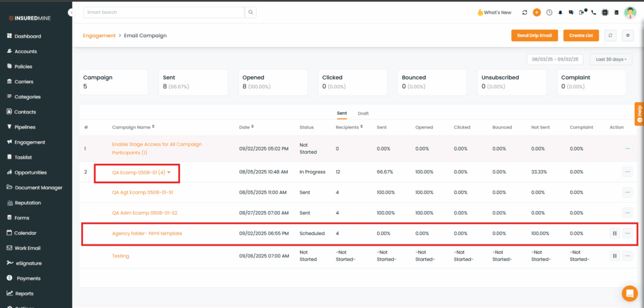Open the user profile avatar
The height and width of the screenshot is (308, 644).
[630, 12]
